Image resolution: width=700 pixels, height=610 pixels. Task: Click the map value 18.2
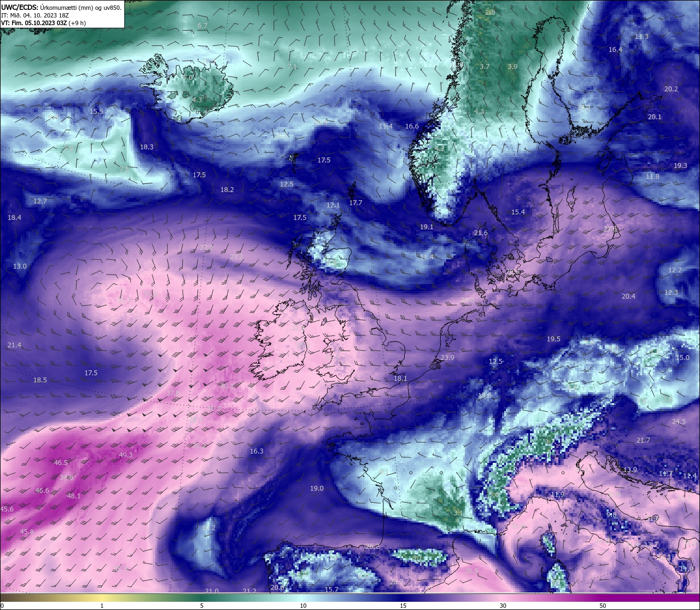(227, 190)
